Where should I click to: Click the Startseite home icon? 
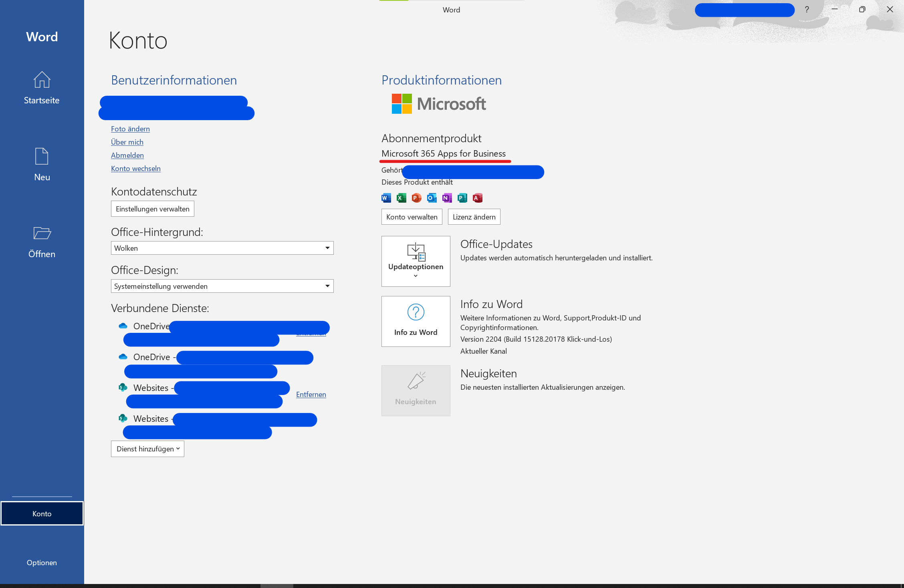[x=42, y=80]
